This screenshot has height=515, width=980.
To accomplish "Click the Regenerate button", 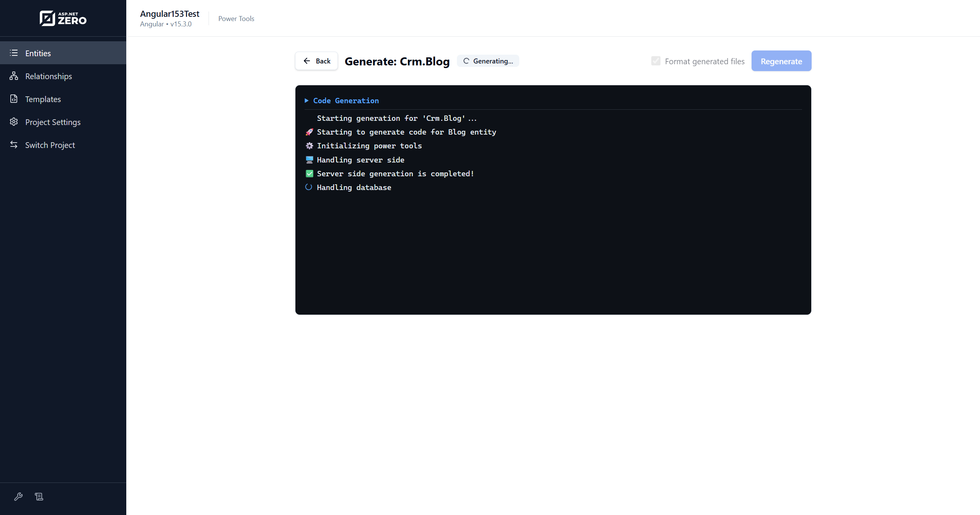I will coord(781,61).
